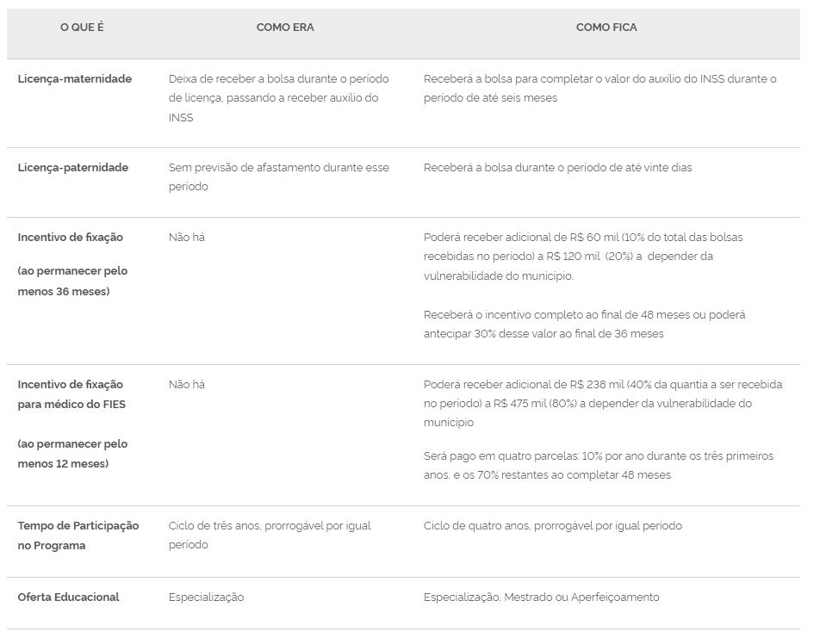Click 'Receberá a bolsa para completar' cell text
Image resolution: width=826 pixels, height=644 pixels.
[600, 89]
